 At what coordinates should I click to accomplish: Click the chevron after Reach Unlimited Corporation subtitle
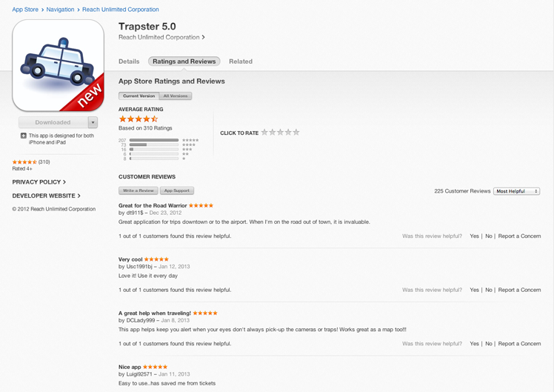(203, 37)
